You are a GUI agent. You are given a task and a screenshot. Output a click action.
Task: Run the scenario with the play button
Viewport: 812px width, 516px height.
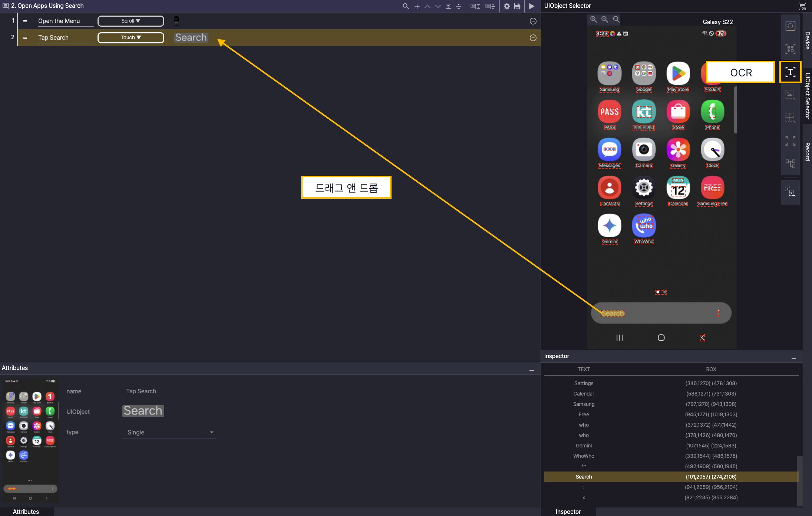[531, 6]
